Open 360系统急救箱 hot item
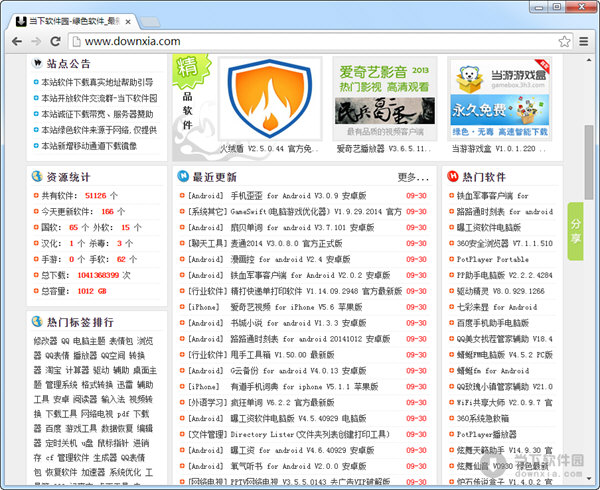 click(483, 418)
